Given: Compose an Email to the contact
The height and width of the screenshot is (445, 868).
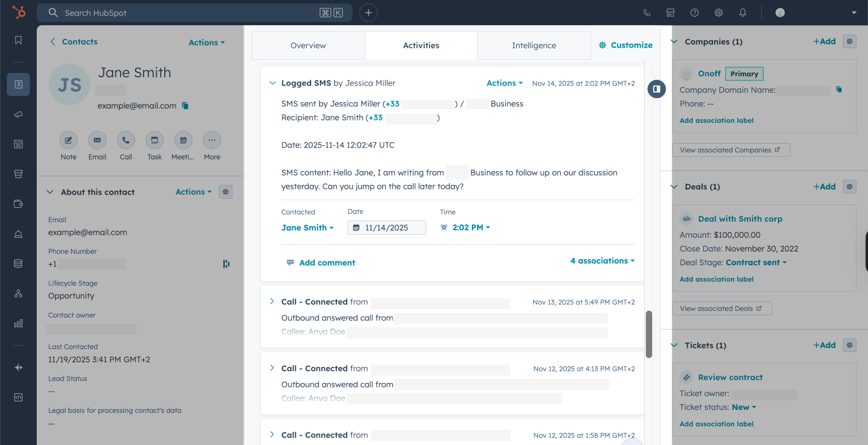Looking at the screenshot, I should (97, 140).
